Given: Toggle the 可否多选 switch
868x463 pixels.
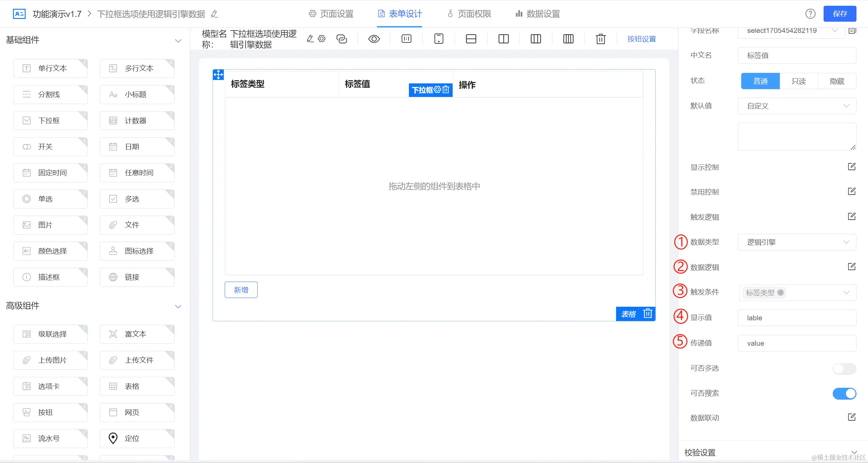Looking at the screenshot, I should pyautogui.click(x=844, y=368).
